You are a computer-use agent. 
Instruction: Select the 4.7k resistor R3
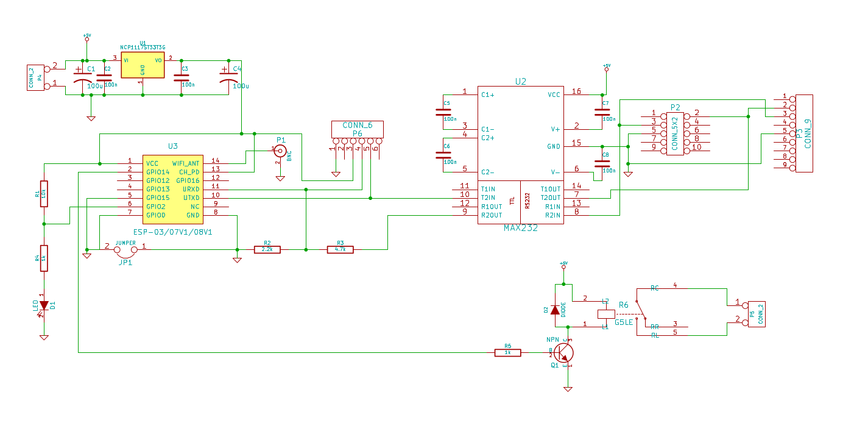[342, 249]
